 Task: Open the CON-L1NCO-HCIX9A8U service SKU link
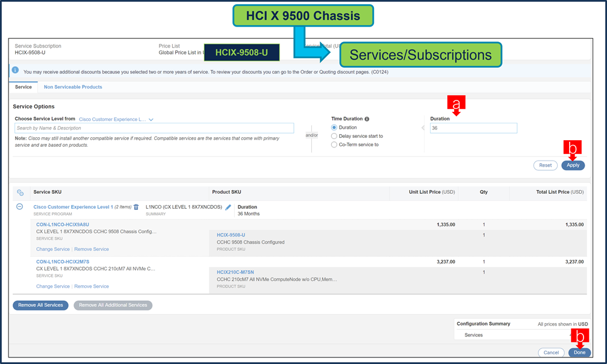coord(63,224)
